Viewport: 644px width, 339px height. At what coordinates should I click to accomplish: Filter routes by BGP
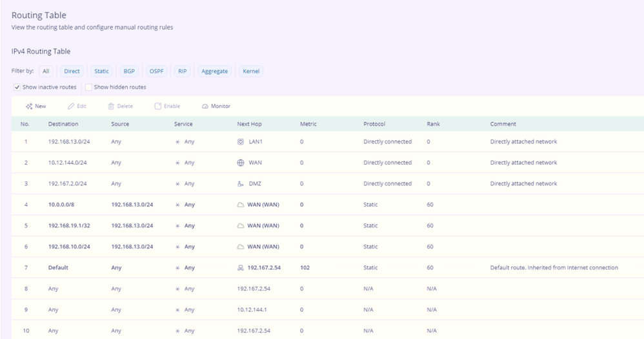click(x=129, y=71)
